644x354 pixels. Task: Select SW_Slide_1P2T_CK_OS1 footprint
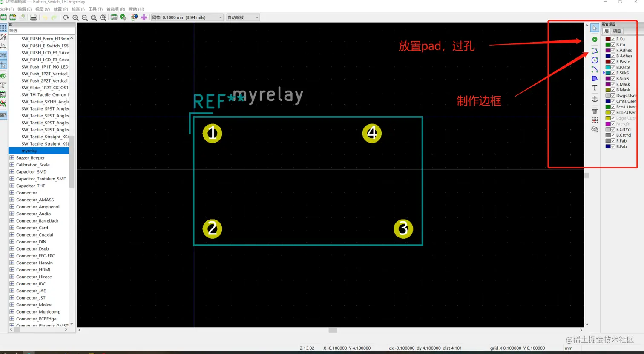45,88
